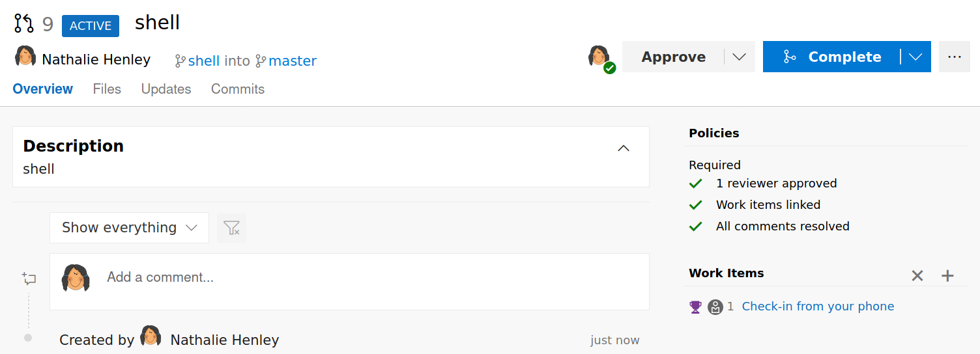
Task: Switch to the Files tab
Action: coord(107,89)
